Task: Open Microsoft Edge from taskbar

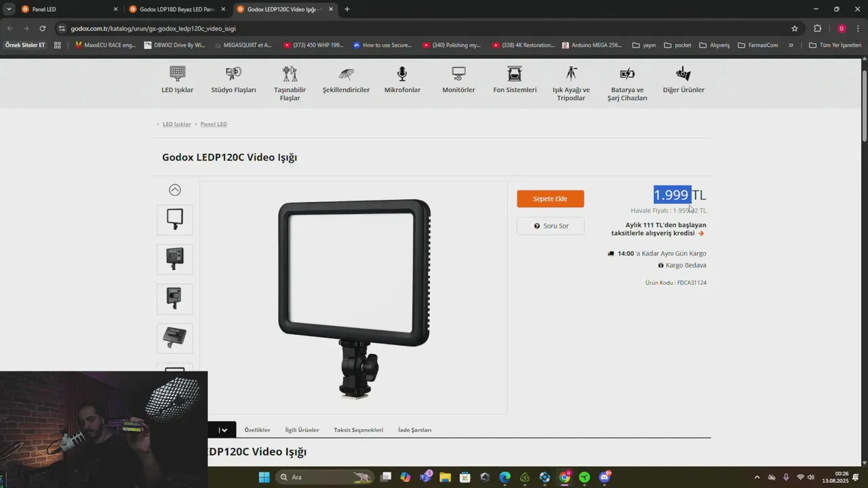Action: click(505, 477)
